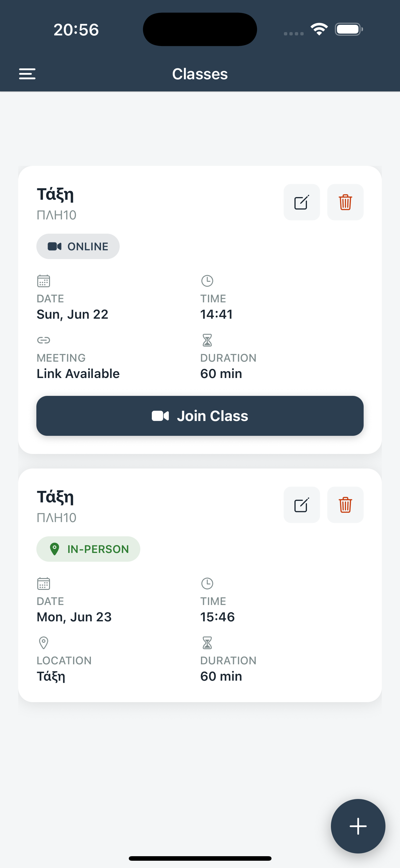Image resolution: width=400 pixels, height=868 pixels.
Task: Tap the hourglass icon in the online class
Action: pyautogui.click(x=207, y=340)
